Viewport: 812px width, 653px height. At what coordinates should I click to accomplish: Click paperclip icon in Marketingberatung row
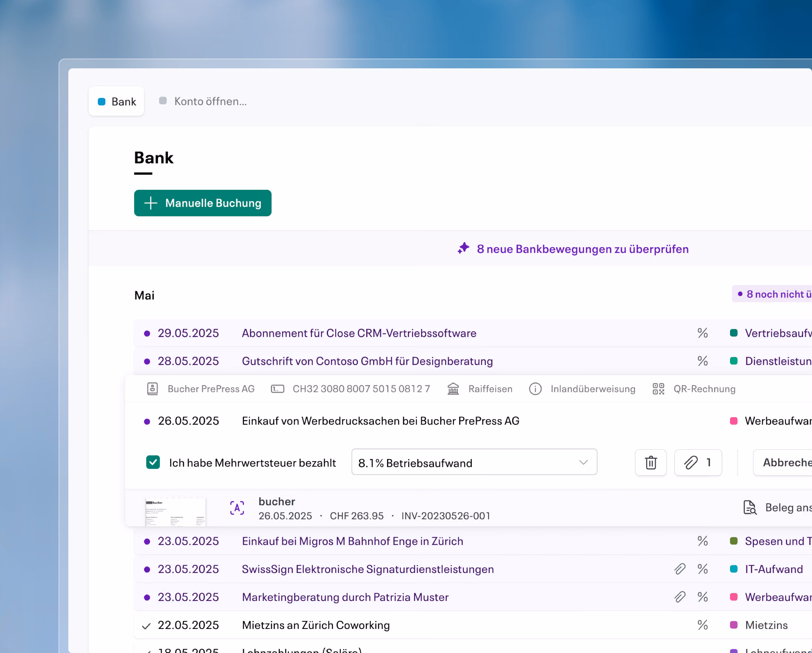click(x=680, y=596)
